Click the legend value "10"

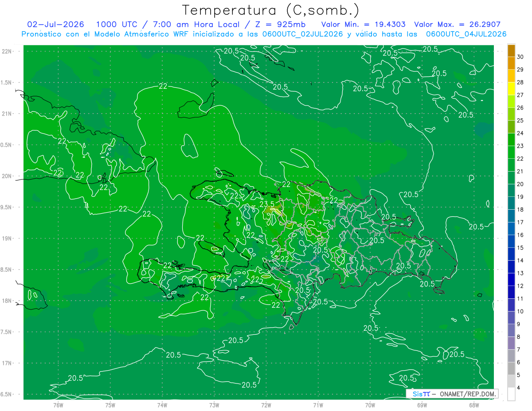click(520, 311)
